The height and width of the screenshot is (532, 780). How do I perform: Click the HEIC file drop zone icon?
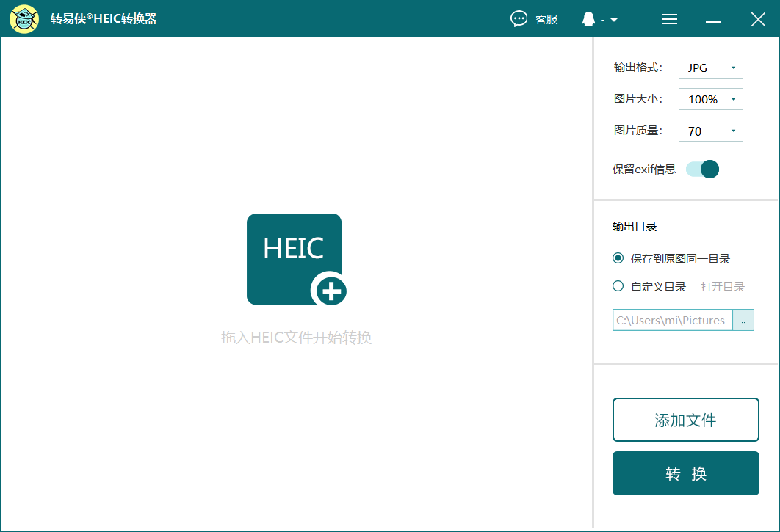tap(294, 258)
